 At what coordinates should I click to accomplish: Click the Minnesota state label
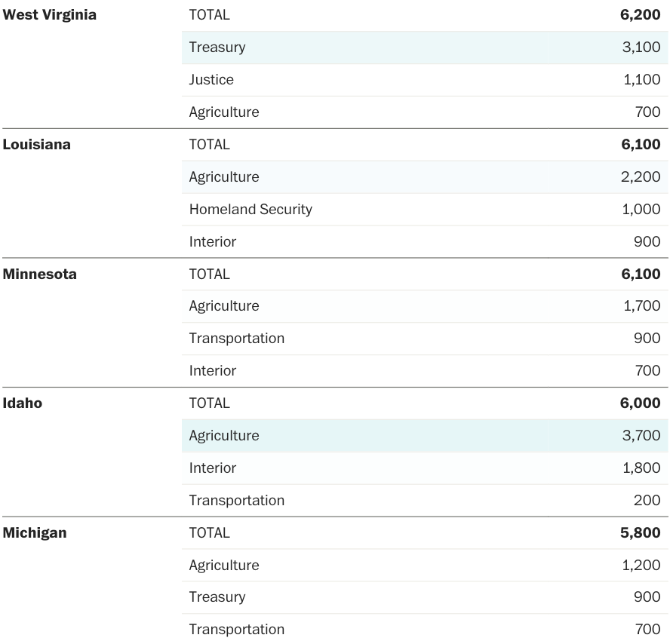click(x=40, y=274)
